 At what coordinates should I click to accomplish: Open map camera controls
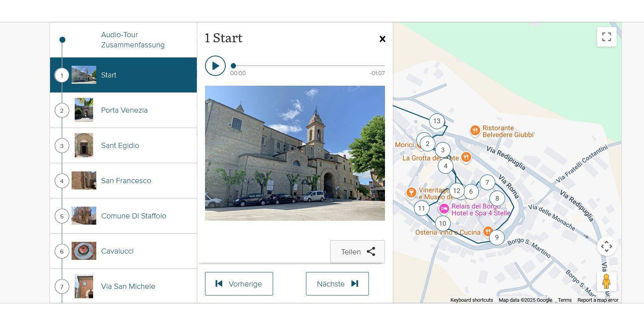tap(606, 247)
